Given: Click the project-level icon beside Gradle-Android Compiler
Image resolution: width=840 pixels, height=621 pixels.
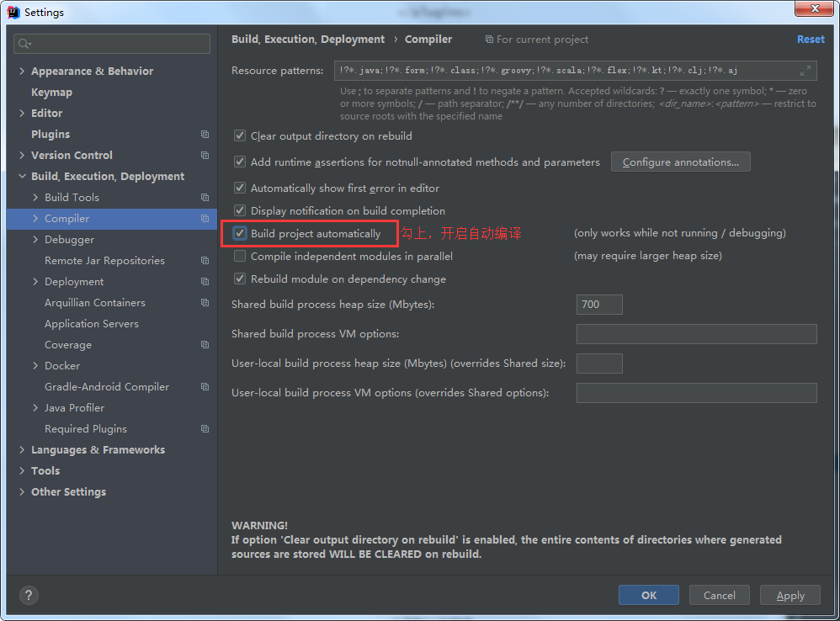Looking at the screenshot, I should [205, 386].
